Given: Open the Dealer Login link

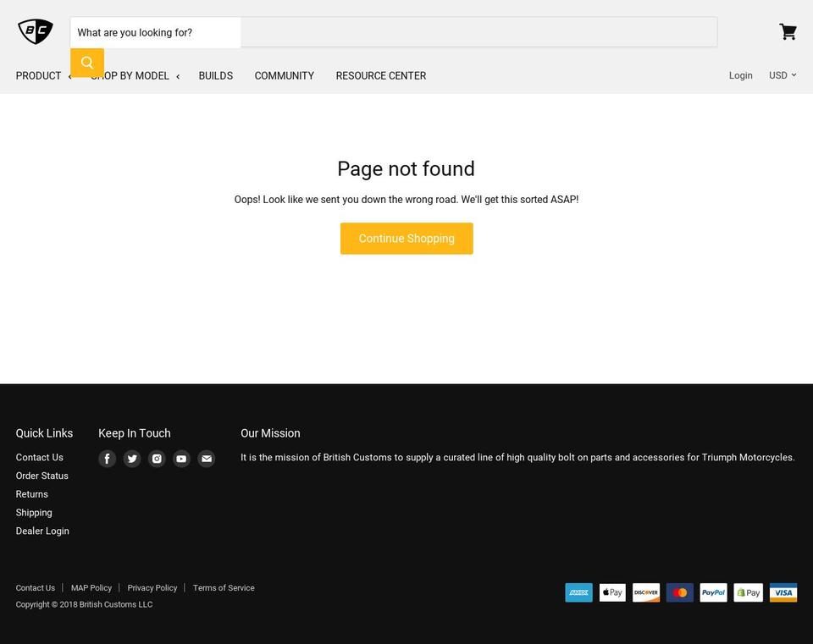Looking at the screenshot, I should click(42, 531).
